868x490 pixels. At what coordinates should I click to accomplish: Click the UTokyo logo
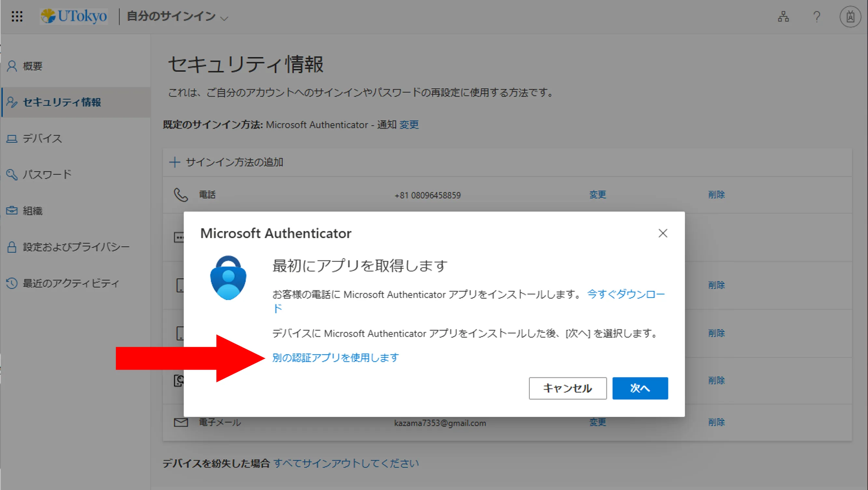pyautogui.click(x=74, y=16)
